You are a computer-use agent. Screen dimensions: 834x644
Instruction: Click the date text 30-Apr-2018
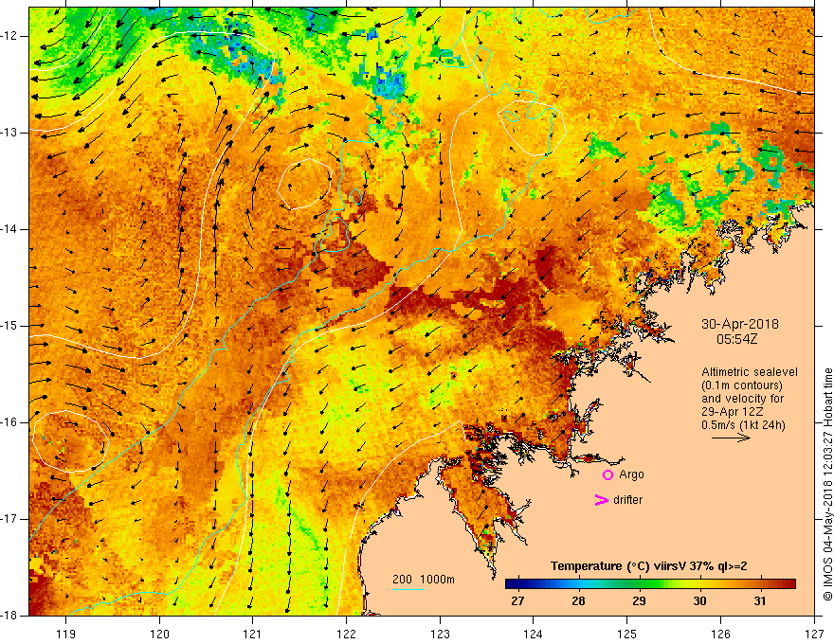(740, 324)
